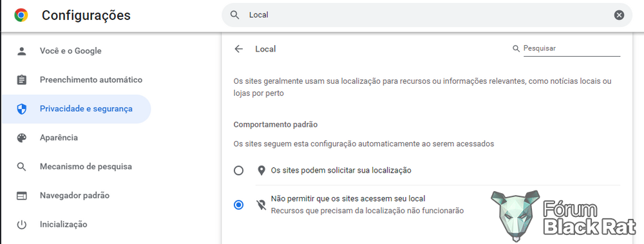Click the shield icon for Privacidade e segurança

tap(21, 109)
